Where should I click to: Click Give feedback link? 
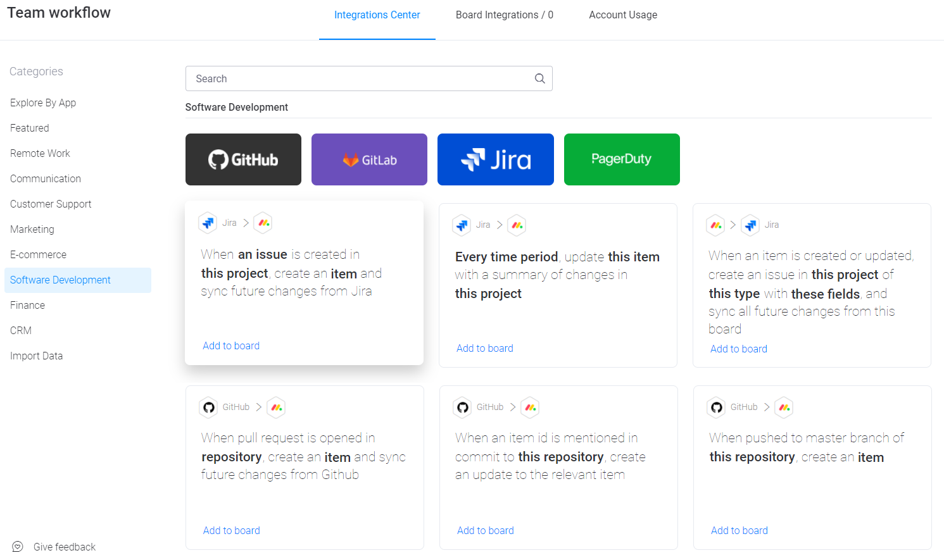65,547
